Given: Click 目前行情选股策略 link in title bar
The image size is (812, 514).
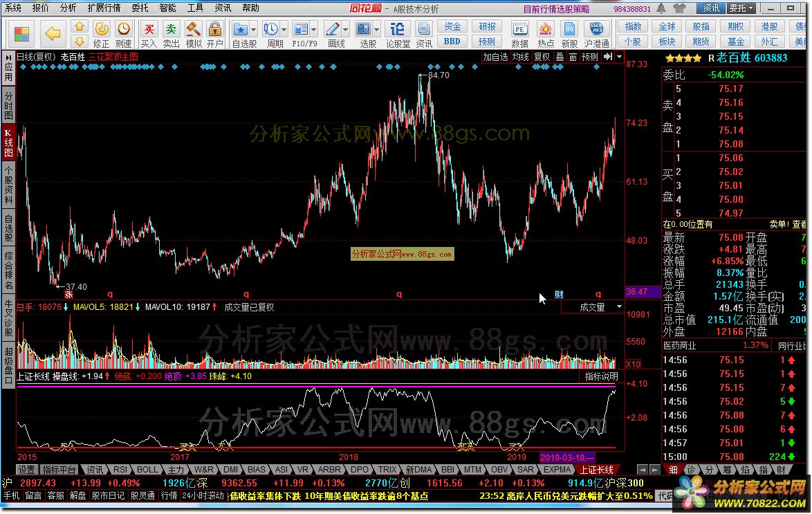Looking at the screenshot, I should 556,9.
